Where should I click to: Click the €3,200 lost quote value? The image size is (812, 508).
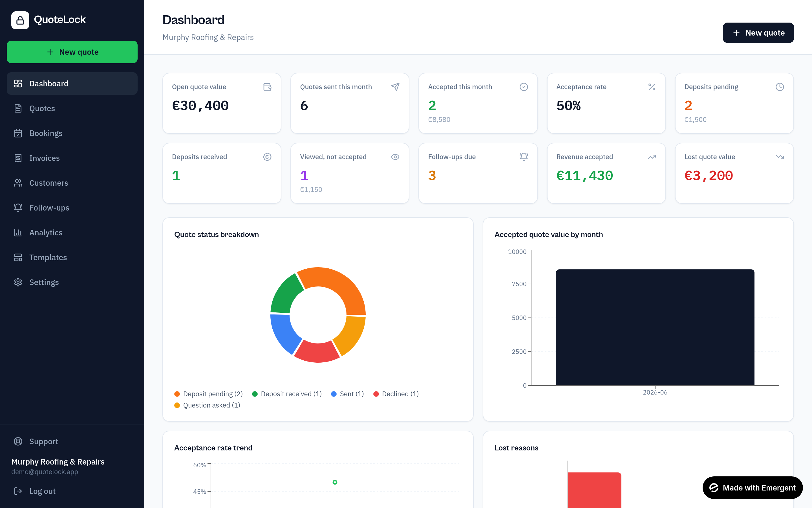[x=708, y=176]
